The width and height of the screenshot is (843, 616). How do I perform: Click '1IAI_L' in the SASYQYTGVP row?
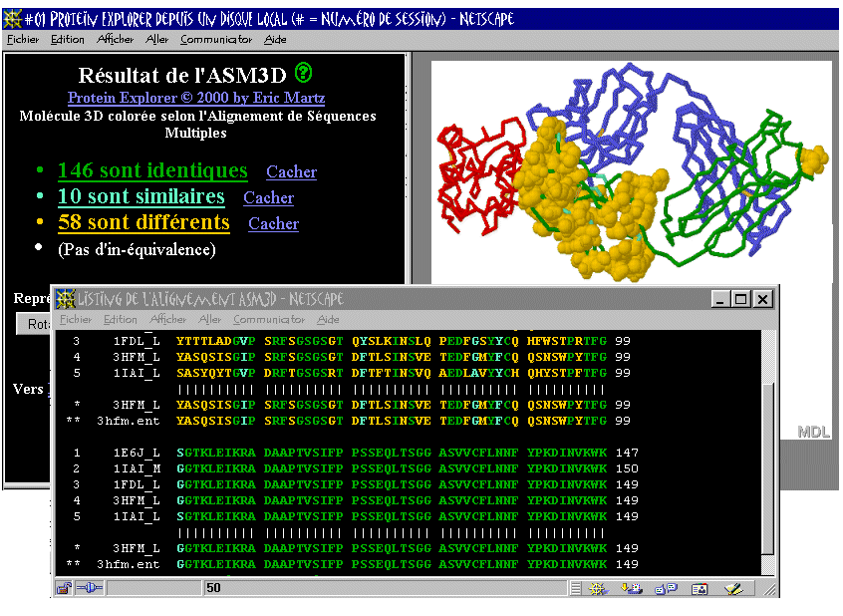pyautogui.click(x=137, y=373)
